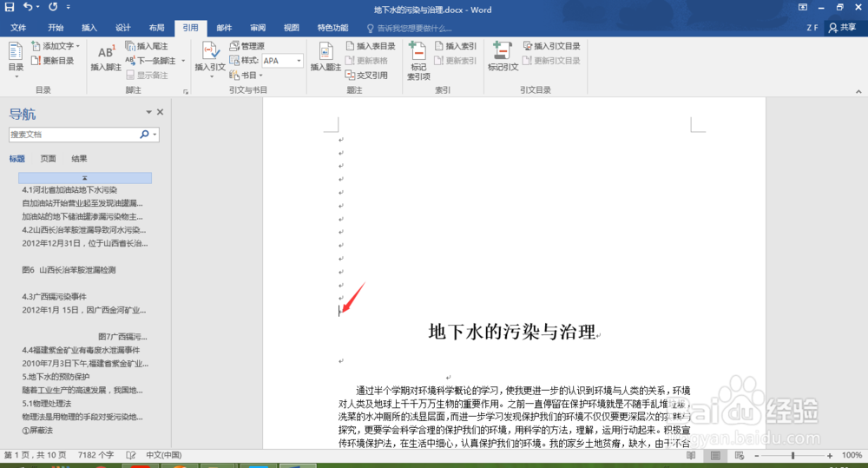Screen dimensions: 868x468
Task: Click the zoom slider handle
Action: (x=792, y=456)
